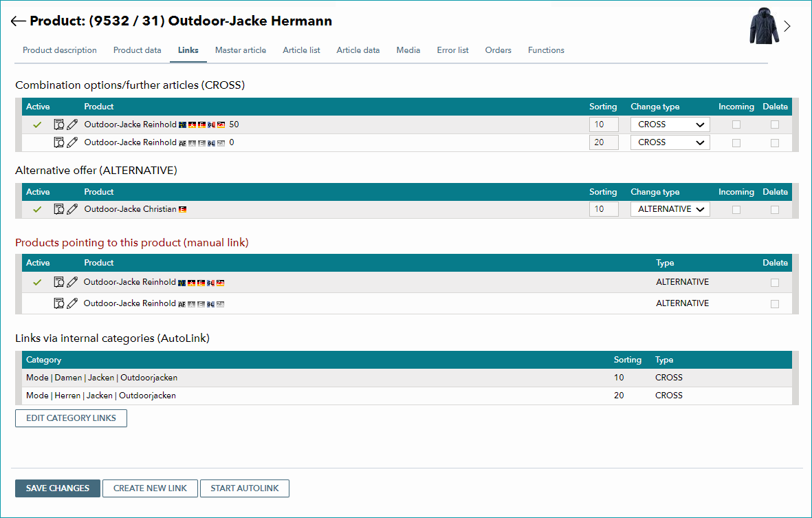The height and width of the screenshot is (518, 812).
Task: Switch to the Media tab
Action: click(x=408, y=50)
